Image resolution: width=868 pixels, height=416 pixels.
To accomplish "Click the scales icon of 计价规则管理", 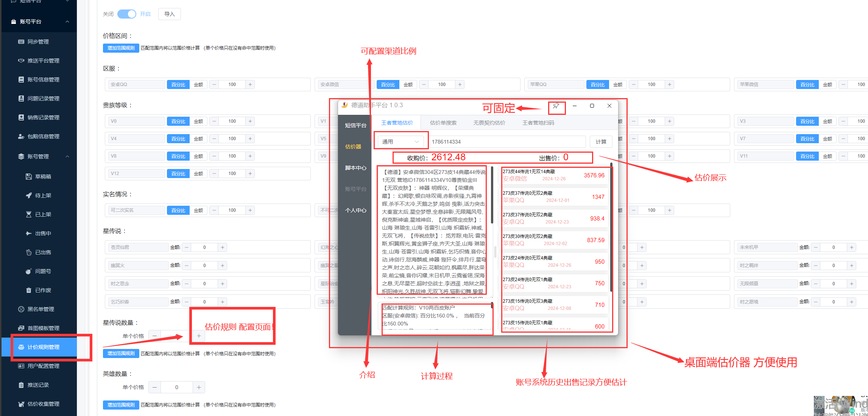I will point(21,347).
